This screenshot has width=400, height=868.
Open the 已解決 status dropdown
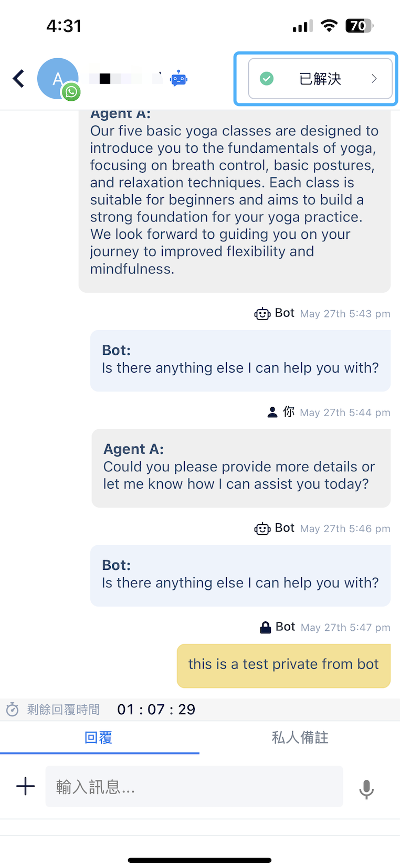[320, 79]
